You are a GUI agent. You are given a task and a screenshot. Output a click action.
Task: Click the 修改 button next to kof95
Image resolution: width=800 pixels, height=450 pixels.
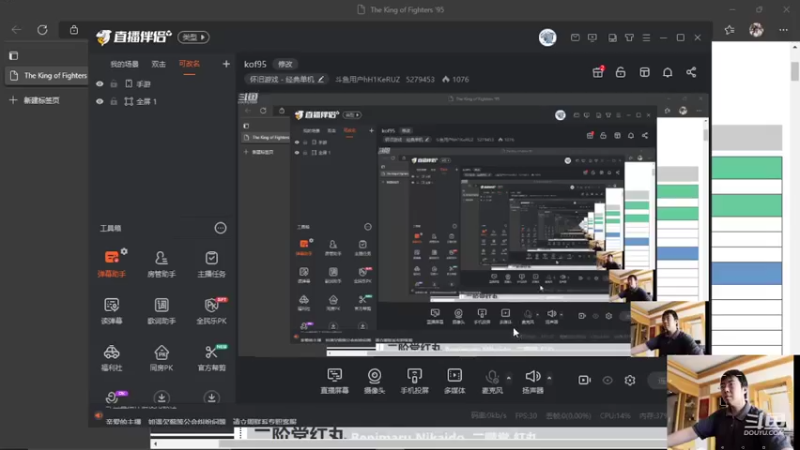pos(285,64)
